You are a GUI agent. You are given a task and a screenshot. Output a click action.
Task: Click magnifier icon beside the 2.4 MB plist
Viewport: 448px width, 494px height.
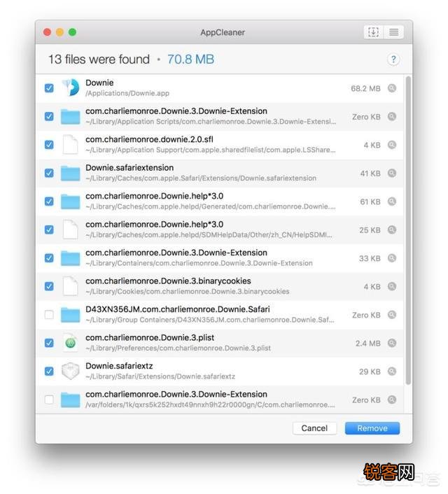(x=392, y=343)
